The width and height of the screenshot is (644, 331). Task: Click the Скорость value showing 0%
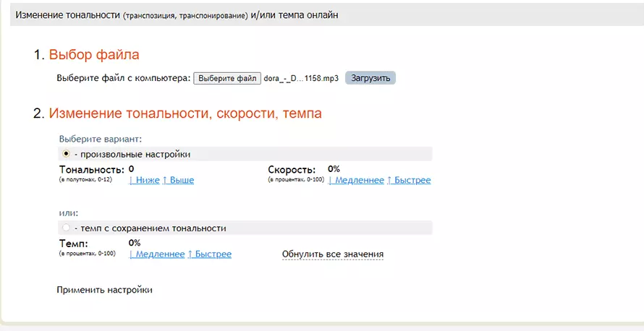pyautogui.click(x=334, y=168)
